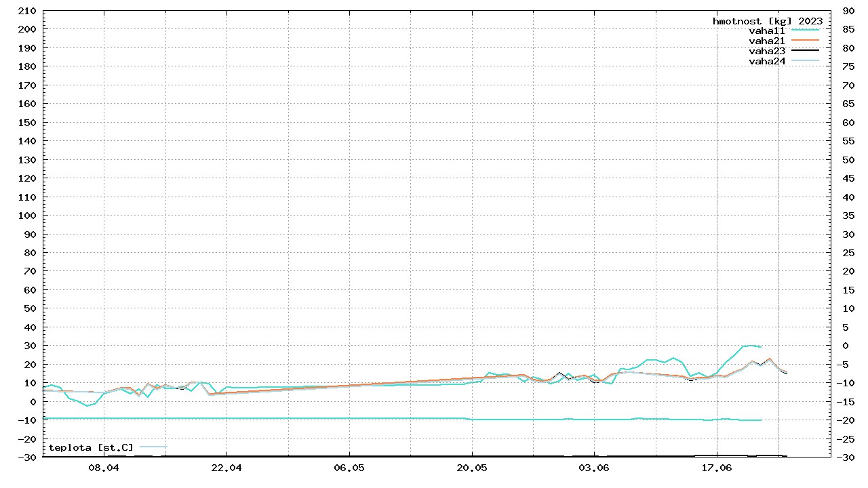The width and height of the screenshot is (868, 488).
Task: Click the light blue sample beside vaha24
Action: pyautogui.click(x=806, y=61)
